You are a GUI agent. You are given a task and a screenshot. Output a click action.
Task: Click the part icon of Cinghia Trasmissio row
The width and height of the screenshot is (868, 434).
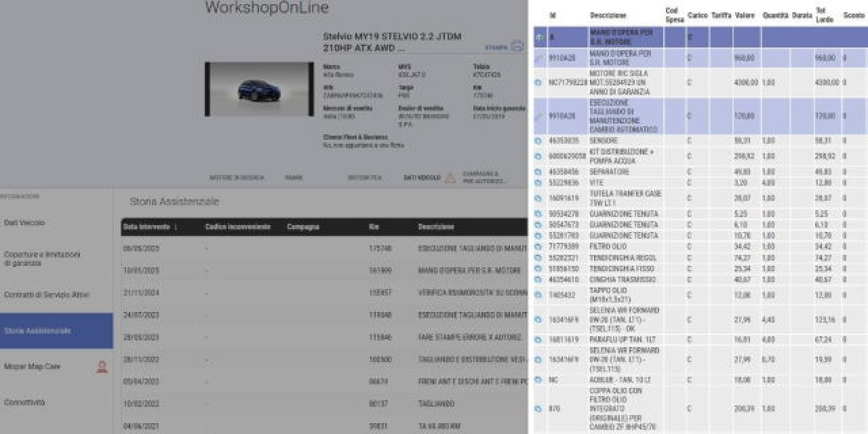538,280
